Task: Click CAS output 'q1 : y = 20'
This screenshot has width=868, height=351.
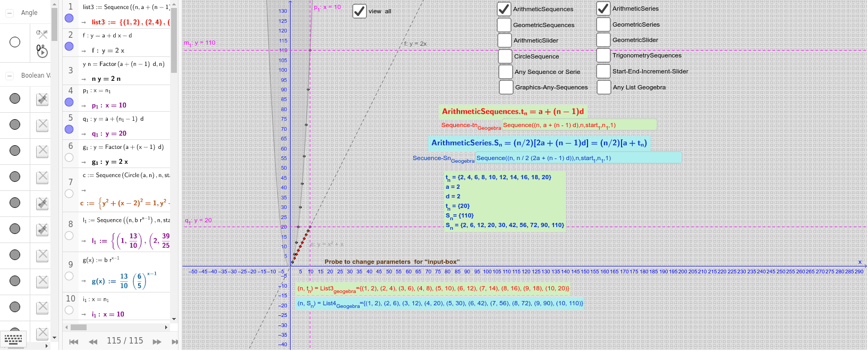Action: click(x=109, y=133)
